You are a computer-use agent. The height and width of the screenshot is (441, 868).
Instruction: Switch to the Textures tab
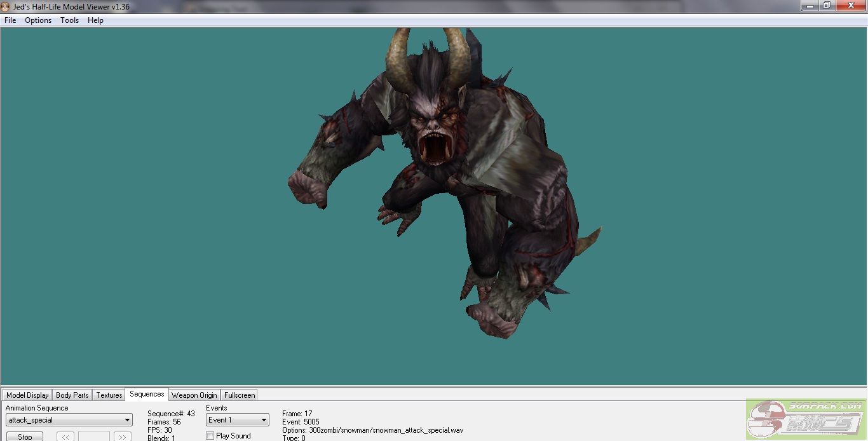(x=109, y=395)
